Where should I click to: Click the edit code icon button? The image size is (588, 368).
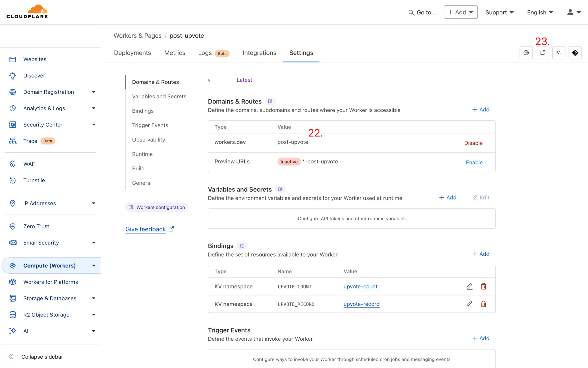559,53
